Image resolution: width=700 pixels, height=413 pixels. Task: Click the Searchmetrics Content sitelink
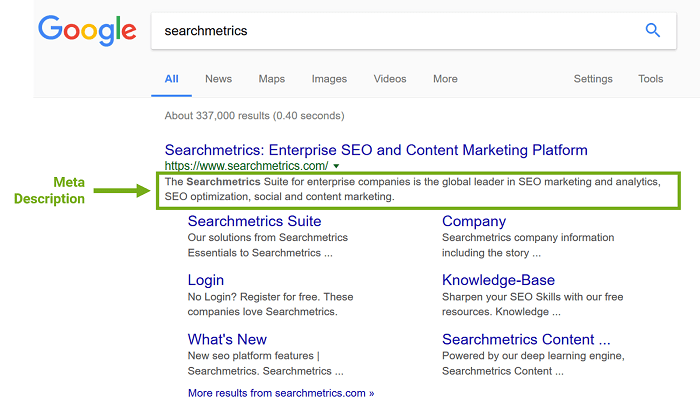pyautogui.click(x=526, y=339)
